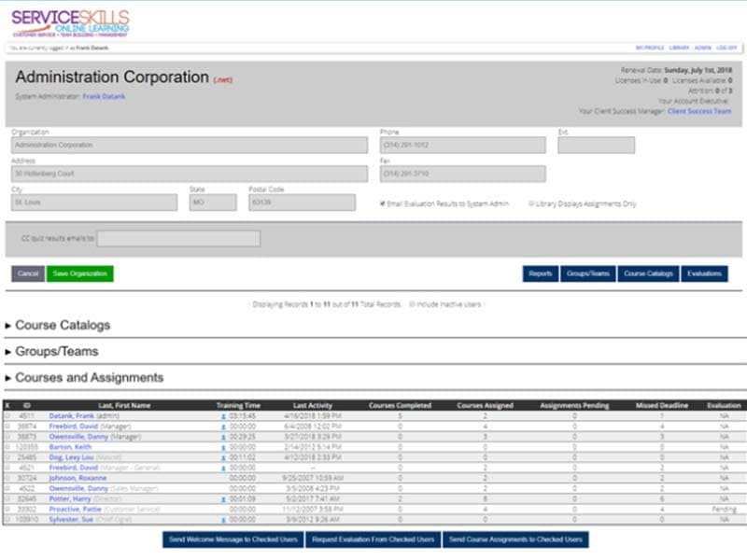
Task: Click the CC quiz results emails field
Action: click(x=178, y=239)
